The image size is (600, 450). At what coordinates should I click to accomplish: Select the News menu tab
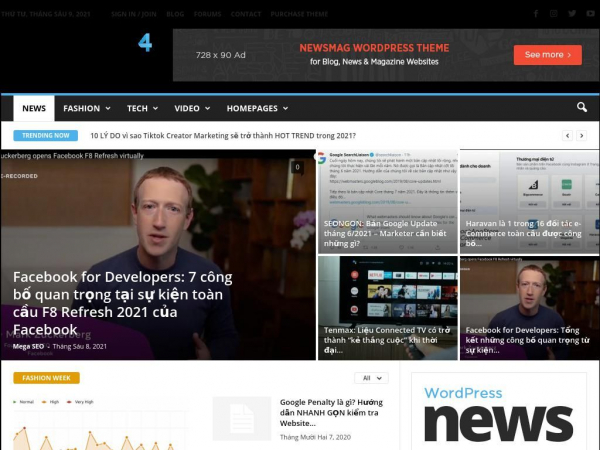(x=34, y=108)
